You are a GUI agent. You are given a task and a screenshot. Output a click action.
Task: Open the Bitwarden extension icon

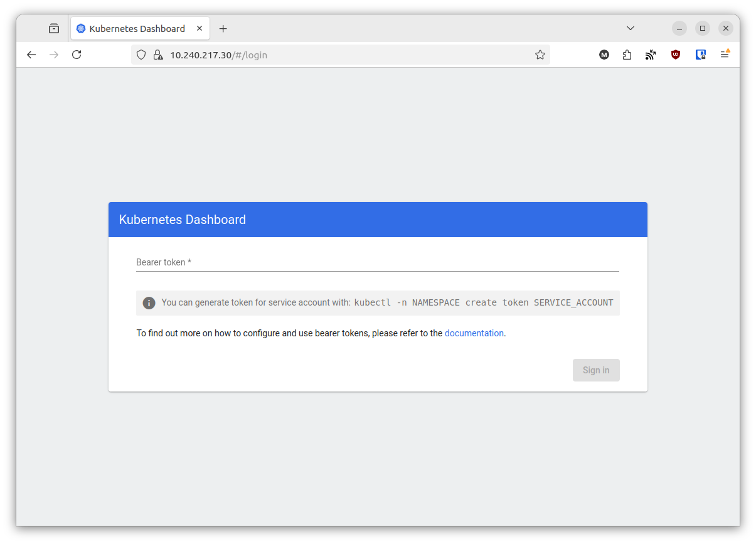[x=701, y=55]
